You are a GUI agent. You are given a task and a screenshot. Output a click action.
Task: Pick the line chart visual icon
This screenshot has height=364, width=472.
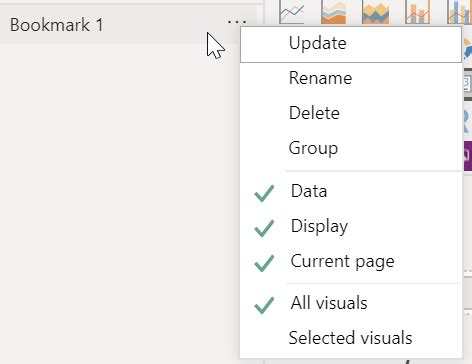pos(292,12)
